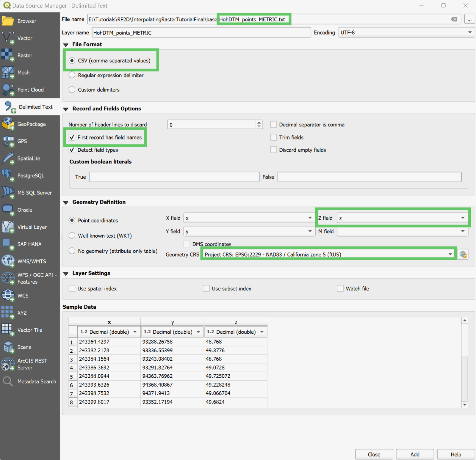Click into the Layer name field
Image resolution: width=476 pixels, height=460 pixels.
point(201,33)
